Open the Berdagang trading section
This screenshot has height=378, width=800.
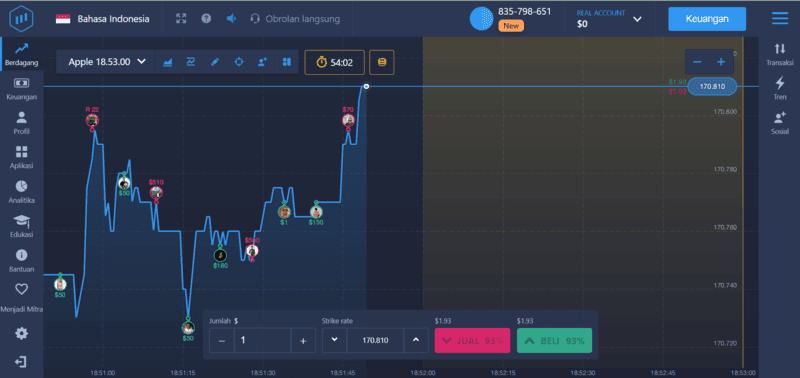[21, 55]
